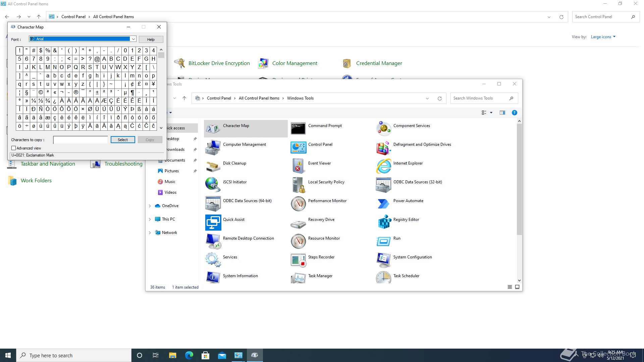
Task: Enable the Advanced view checkbox
Action: pyautogui.click(x=14, y=148)
